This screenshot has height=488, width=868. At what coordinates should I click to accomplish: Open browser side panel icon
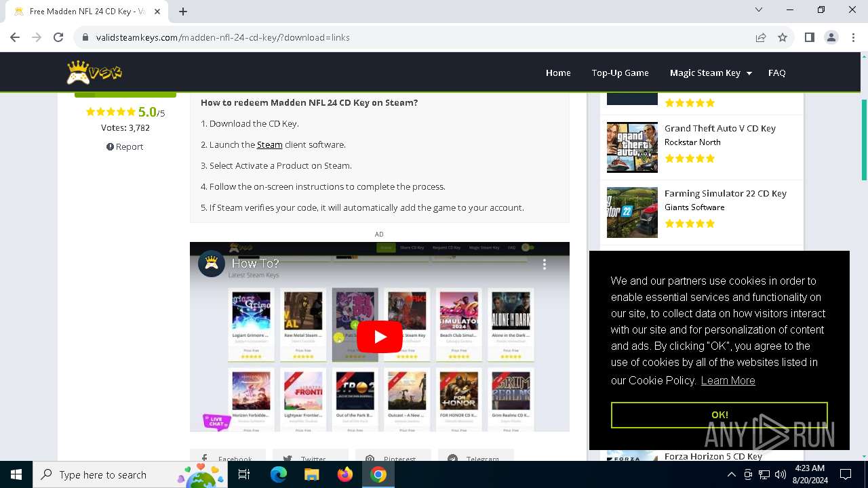click(809, 37)
